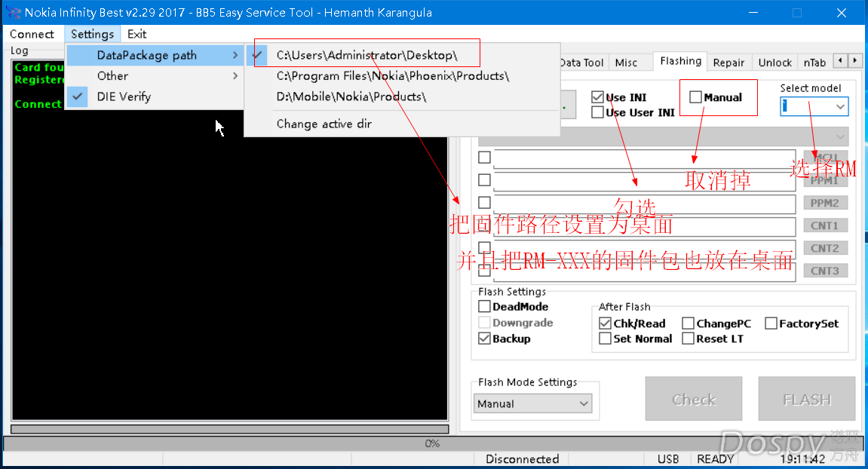Switch to the Unlock tab

tap(775, 63)
